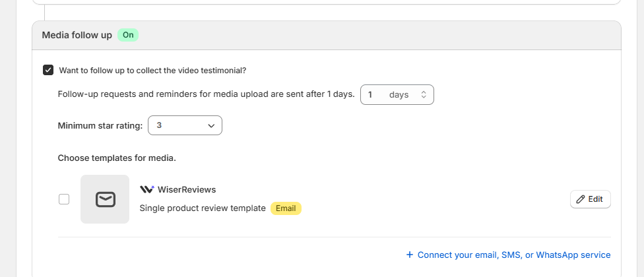Image resolution: width=644 pixels, height=277 pixels.
Task: Enable the video testimonial follow-up checkbox
Action: point(48,70)
